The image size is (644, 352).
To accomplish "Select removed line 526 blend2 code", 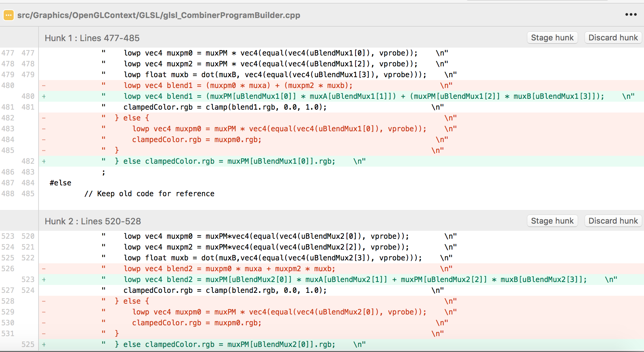I will (341, 269).
